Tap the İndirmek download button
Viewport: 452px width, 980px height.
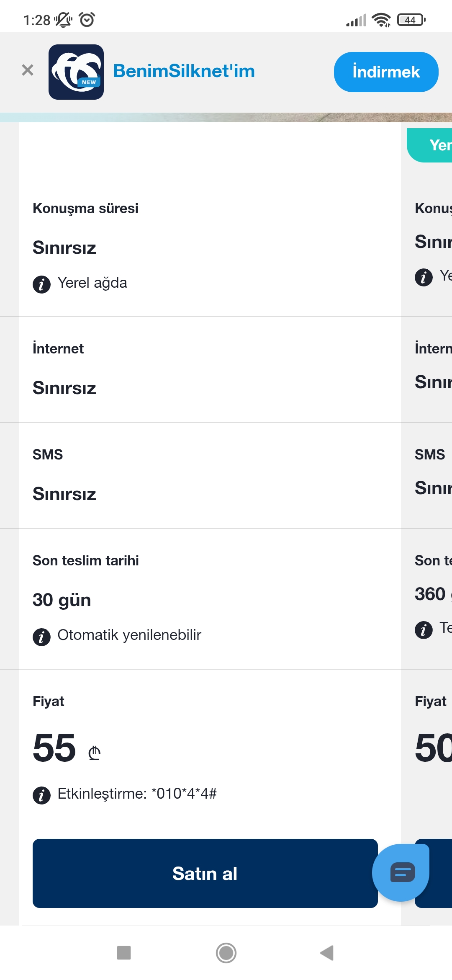click(386, 72)
